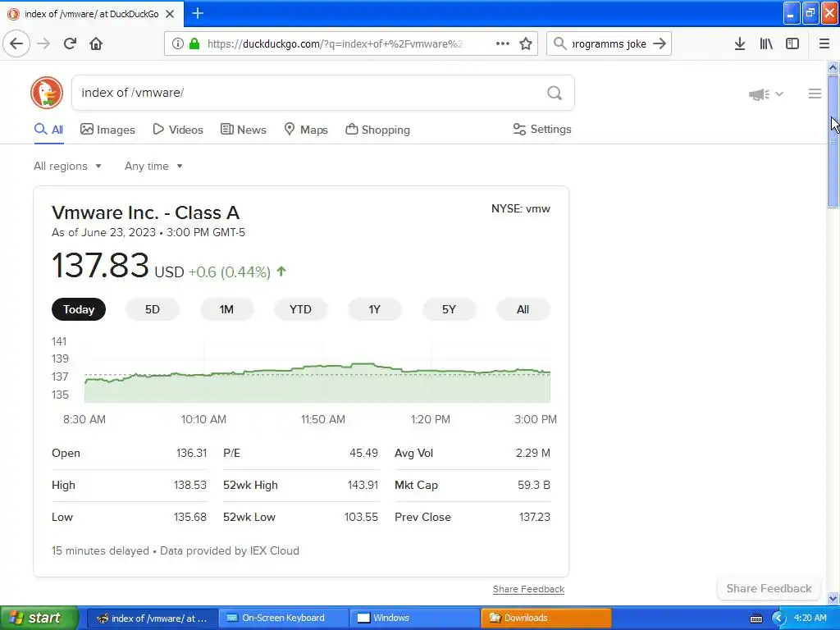Open the search Settings menu

[542, 129]
